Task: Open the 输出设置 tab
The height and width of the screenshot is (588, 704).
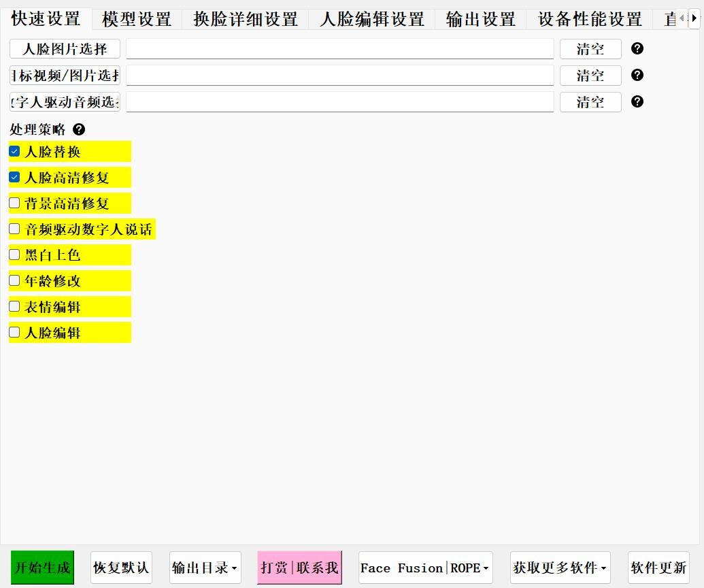Action: point(480,19)
